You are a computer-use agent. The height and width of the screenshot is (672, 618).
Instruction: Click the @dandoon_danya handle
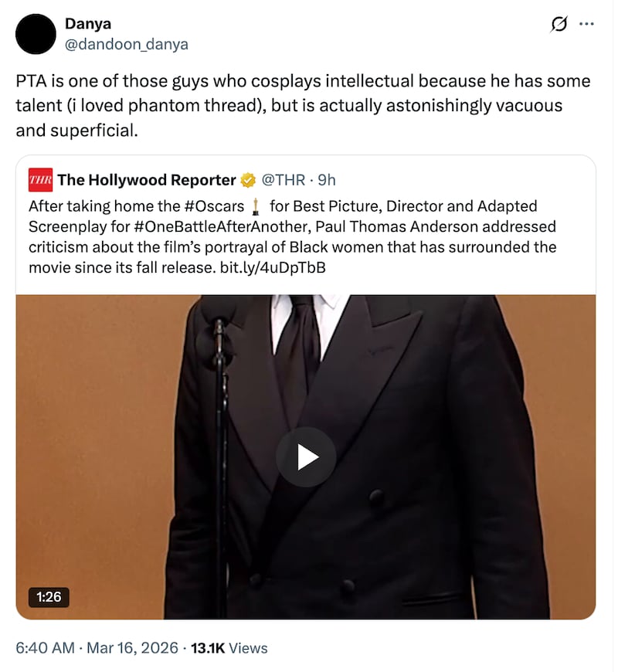[126, 44]
